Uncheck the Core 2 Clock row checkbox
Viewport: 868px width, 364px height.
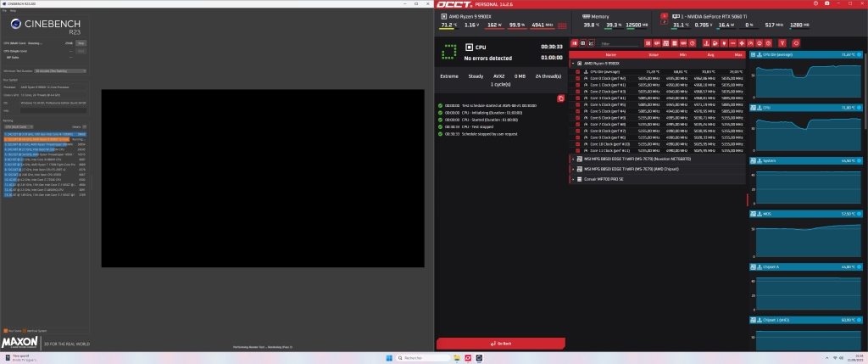(x=578, y=92)
